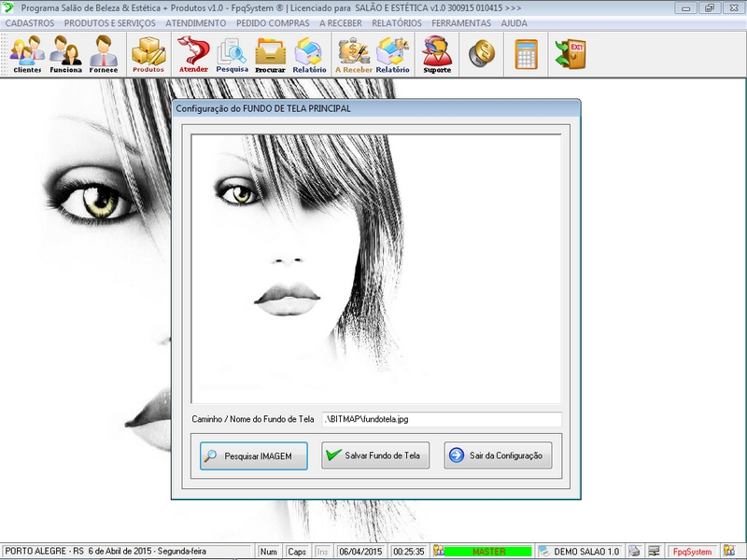
Task: Click the green MASTER user indicator
Action: [x=488, y=552]
